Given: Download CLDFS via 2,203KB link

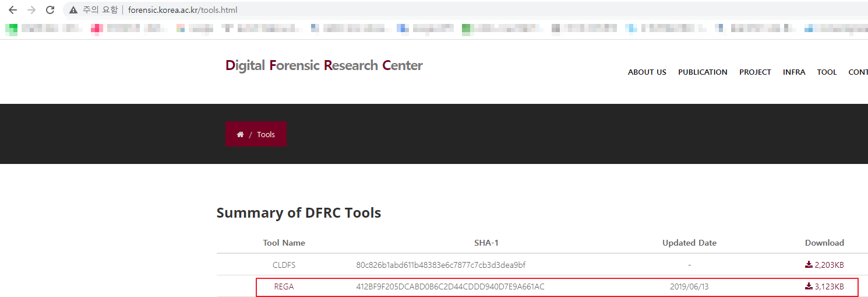Looking at the screenshot, I should 824,265.
